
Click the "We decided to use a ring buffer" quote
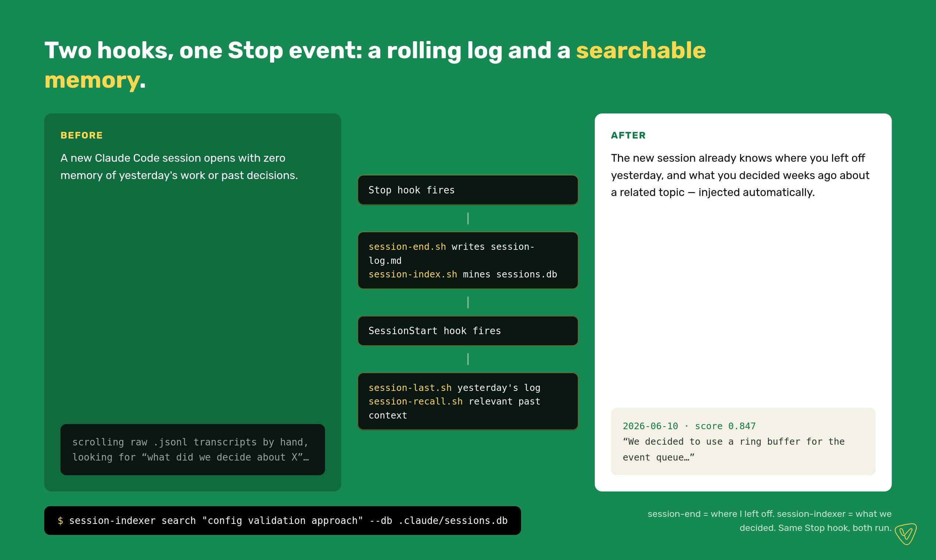[x=734, y=449]
